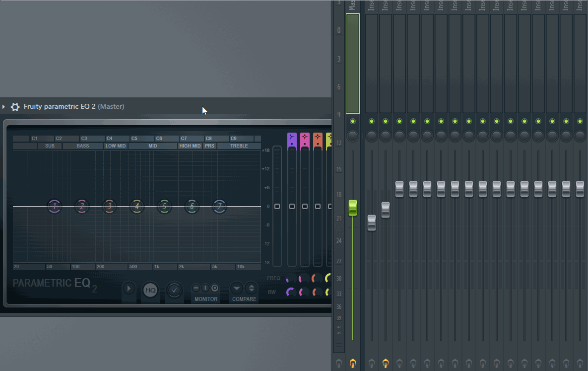The height and width of the screenshot is (371, 588).
Task: Click the grey plug icon below first insert
Action: coord(372,364)
